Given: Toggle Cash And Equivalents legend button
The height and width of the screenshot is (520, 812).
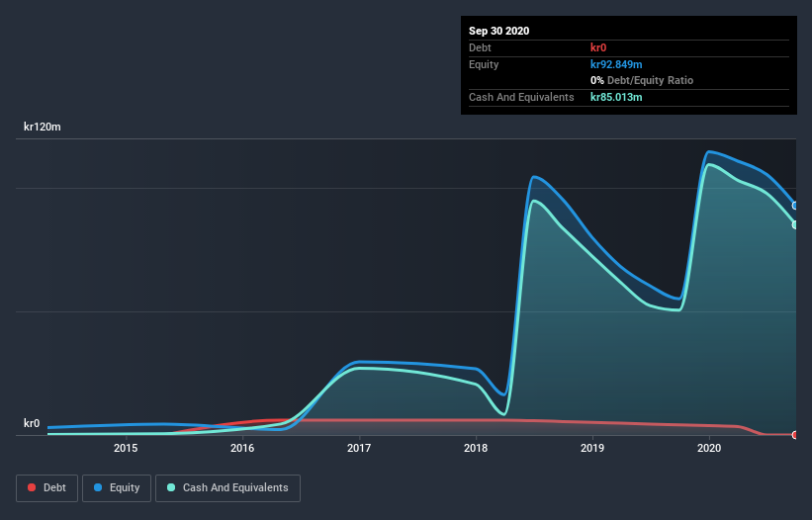Looking at the screenshot, I should point(227,488).
